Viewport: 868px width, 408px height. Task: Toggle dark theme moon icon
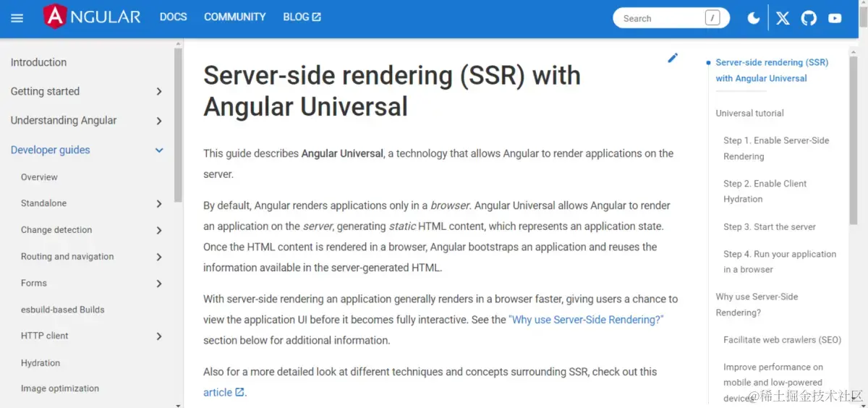[x=754, y=18]
